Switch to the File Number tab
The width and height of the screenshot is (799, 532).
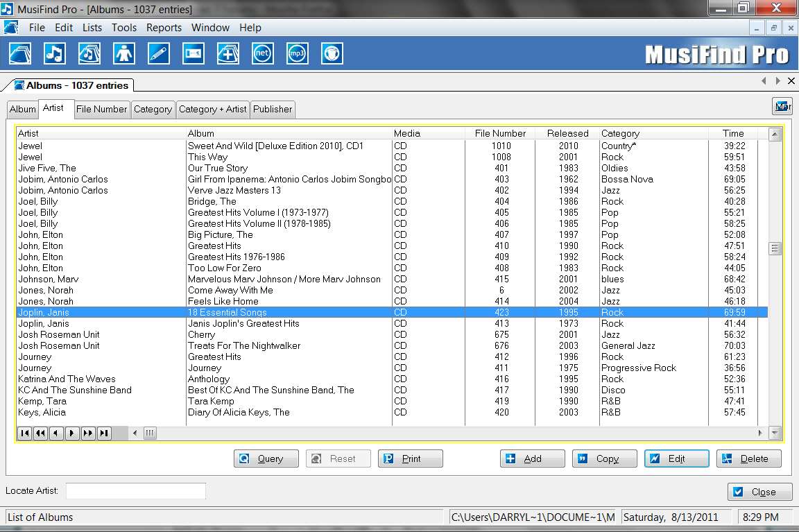click(x=101, y=109)
